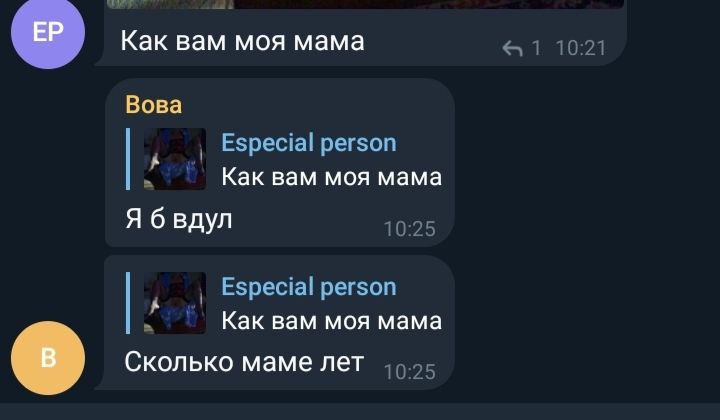Viewport: 720px width, 420px height.
Task: Open sender name Вова in yellow
Action: [x=154, y=105]
